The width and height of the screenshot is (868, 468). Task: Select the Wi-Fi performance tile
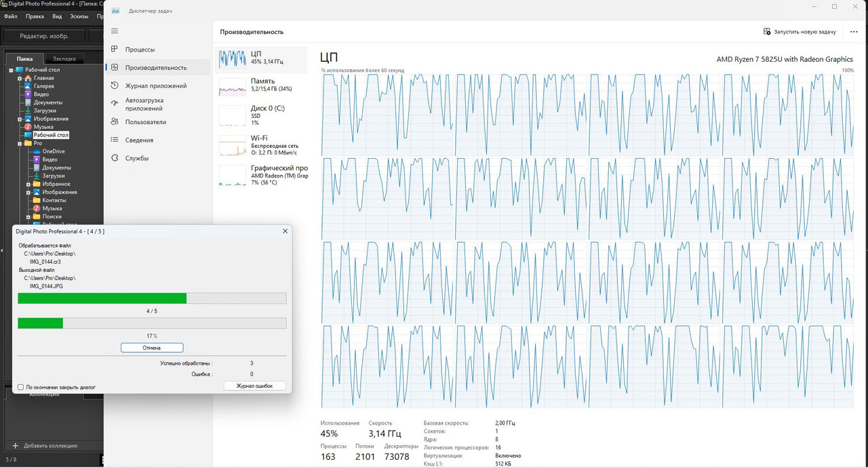click(261, 144)
